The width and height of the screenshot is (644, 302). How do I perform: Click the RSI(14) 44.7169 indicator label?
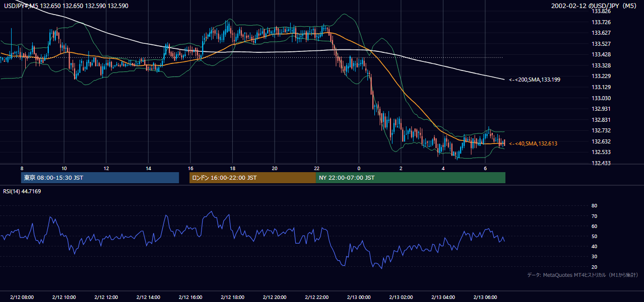pyautogui.click(x=22, y=191)
